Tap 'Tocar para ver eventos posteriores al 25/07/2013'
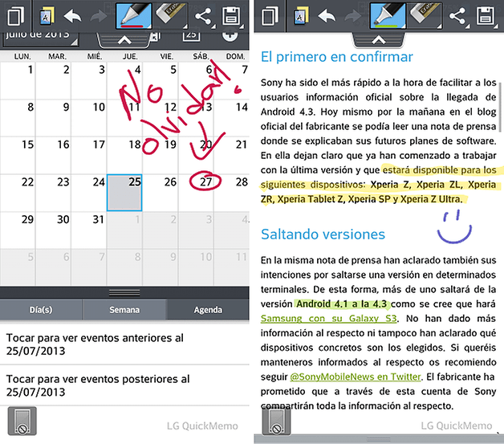 pos(124,385)
